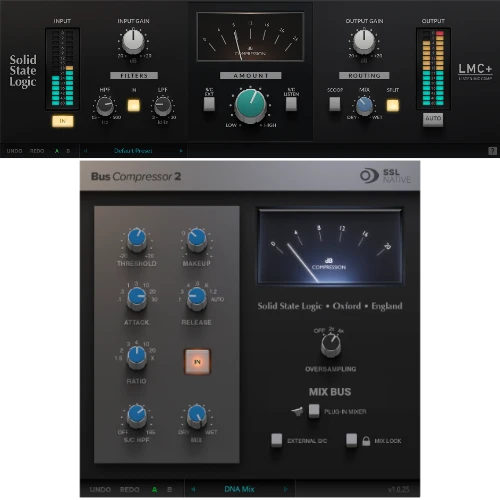Click the SSL Native logo
The width and height of the screenshot is (500, 500).
click(x=385, y=176)
